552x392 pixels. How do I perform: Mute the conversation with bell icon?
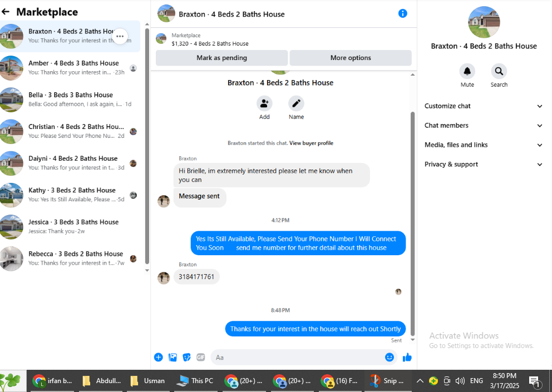click(x=467, y=71)
